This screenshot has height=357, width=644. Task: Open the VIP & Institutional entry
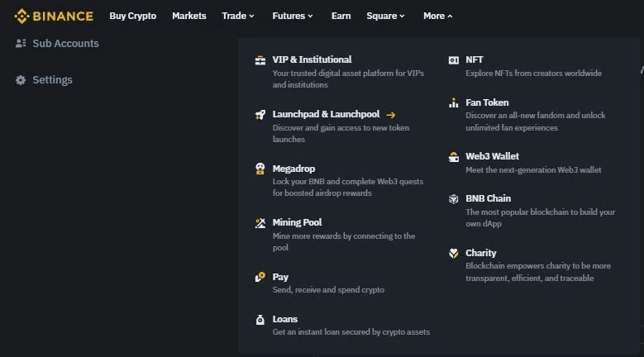(312, 59)
